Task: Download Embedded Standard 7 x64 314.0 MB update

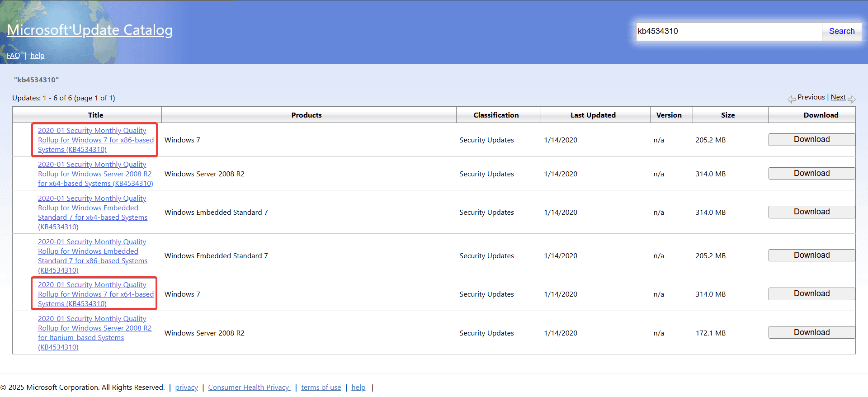Action: click(x=812, y=212)
